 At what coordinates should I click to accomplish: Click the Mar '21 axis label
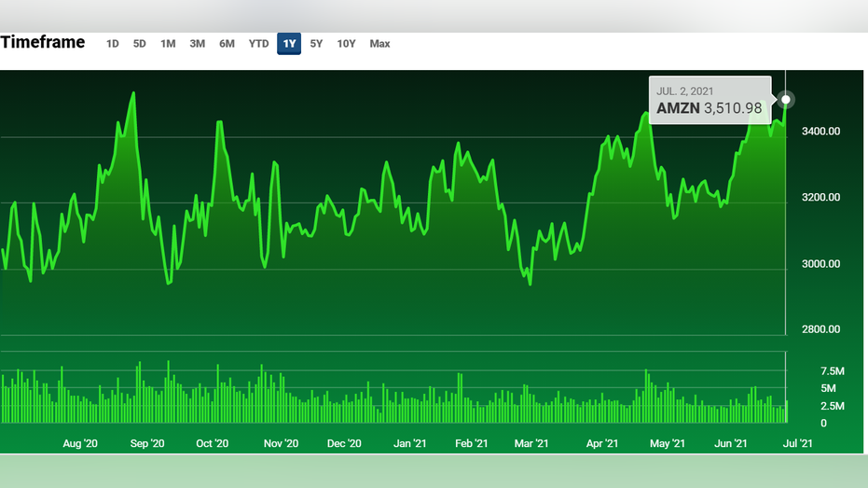[x=531, y=444]
